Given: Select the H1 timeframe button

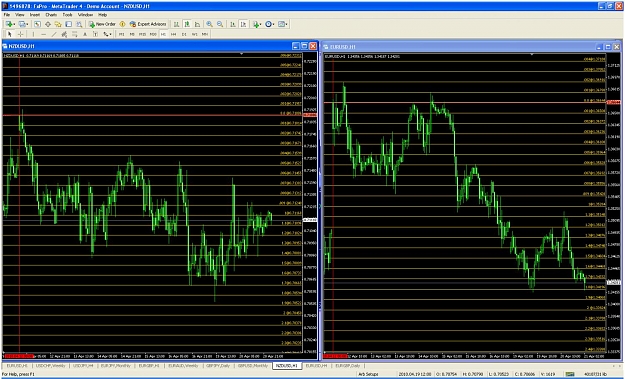Looking at the screenshot, I should pos(163,34).
